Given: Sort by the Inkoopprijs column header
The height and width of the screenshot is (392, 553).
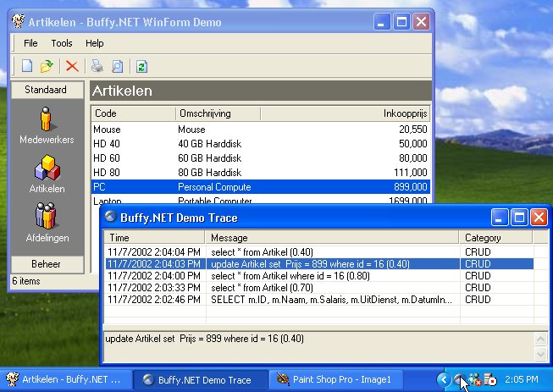Looking at the screenshot, I should 345,113.
